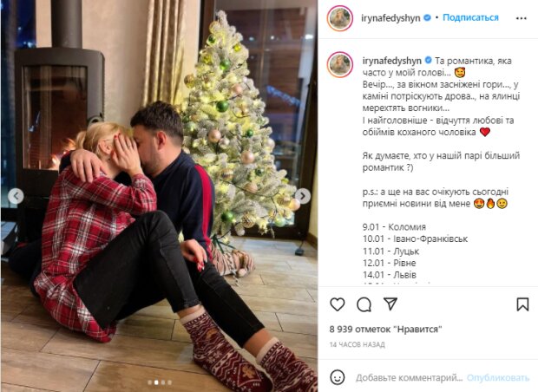Open irynafedyshyn username in the header
538x392 pixels.
[390, 18]
